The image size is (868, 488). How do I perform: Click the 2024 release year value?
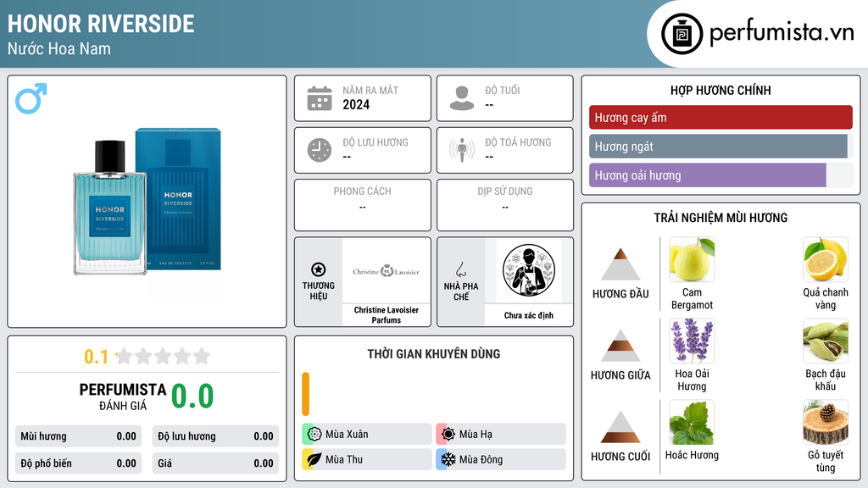click(x=356, y=104)
